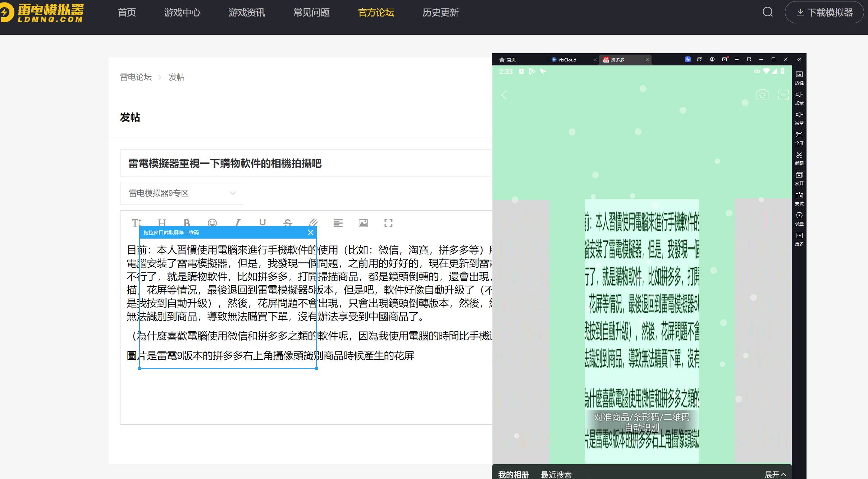Insert image using editor picture icon
Image resolution: width=868 pixels, height=479 pixels.
[363, 223]
